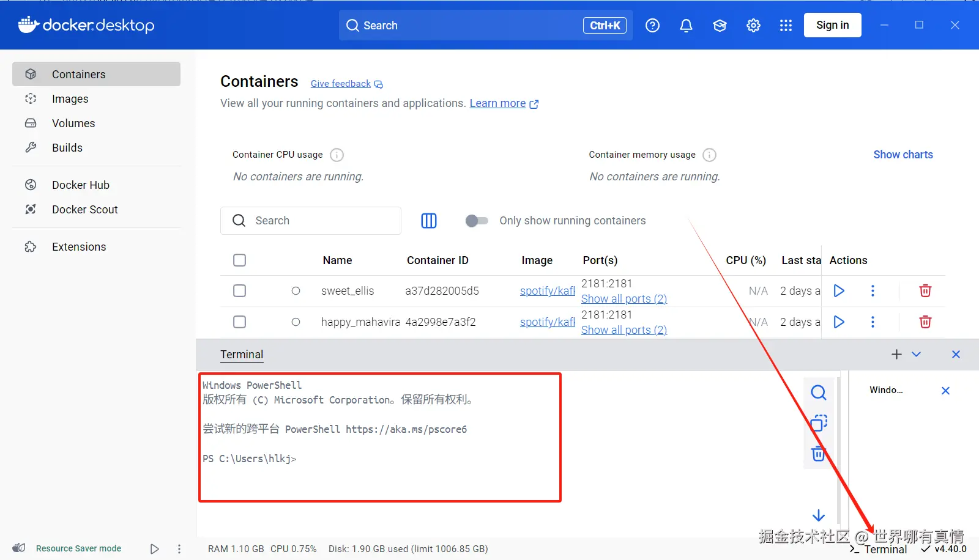The width and height of the screenshot is (979, 560).
Task: Open the column layout selector icon
Action: tap(429, 221)
